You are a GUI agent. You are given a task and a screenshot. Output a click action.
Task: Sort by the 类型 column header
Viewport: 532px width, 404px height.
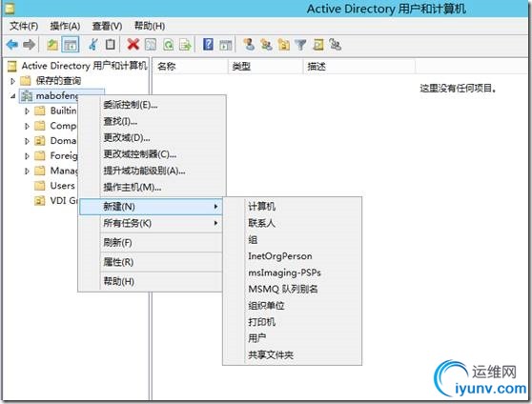click(265, 66)
